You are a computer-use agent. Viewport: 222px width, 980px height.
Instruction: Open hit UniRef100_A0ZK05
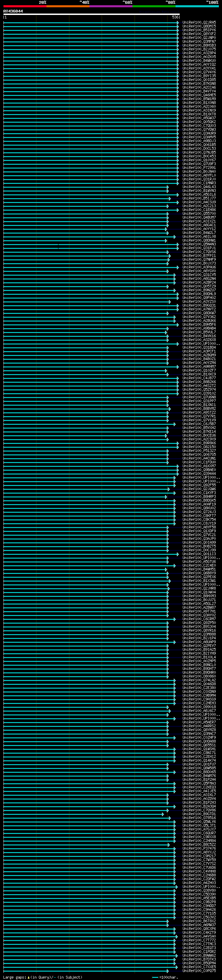point(199,57)
